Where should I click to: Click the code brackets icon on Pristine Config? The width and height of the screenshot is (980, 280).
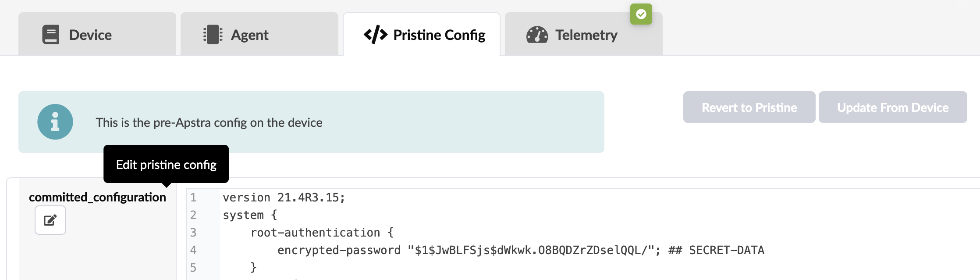point(375,35)
